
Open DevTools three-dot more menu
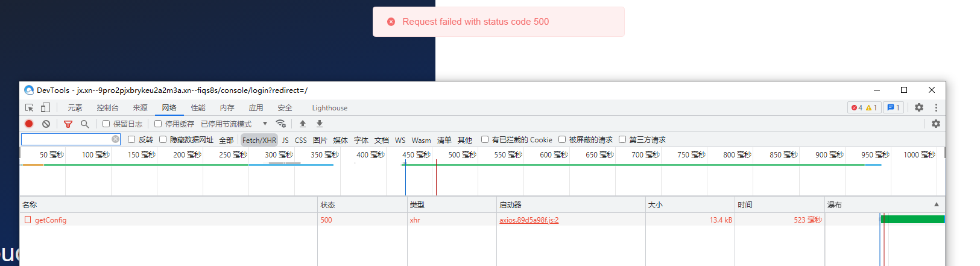coord(936,107)
